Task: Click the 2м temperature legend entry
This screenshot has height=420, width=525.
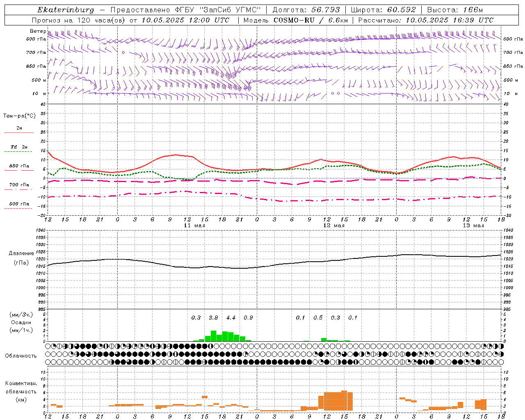Action: [19, 128]
